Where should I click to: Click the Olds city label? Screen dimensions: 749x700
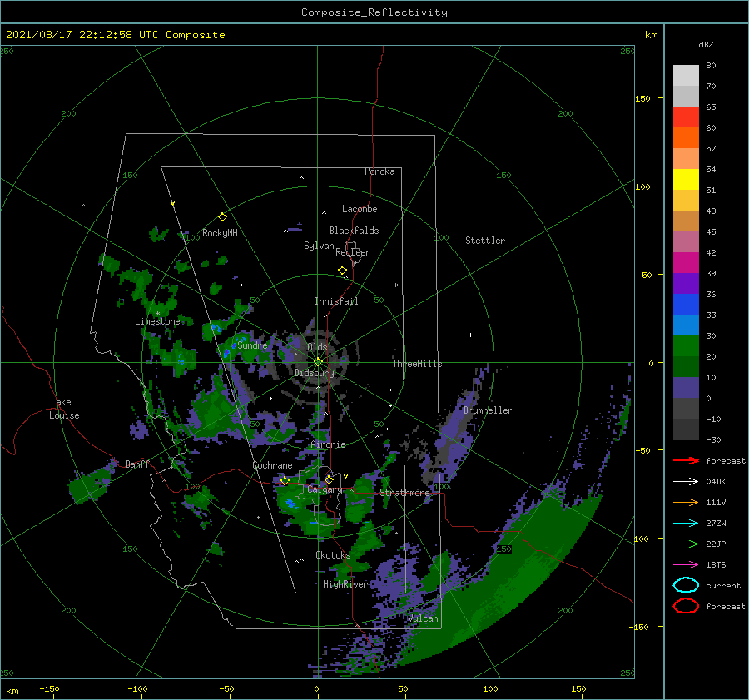click(317, 347)
